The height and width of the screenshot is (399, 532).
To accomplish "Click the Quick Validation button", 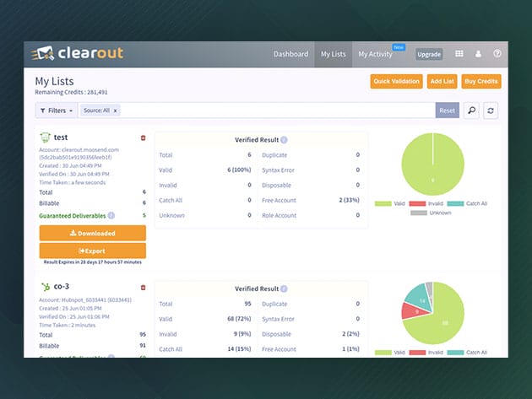I will click(396, 82).
